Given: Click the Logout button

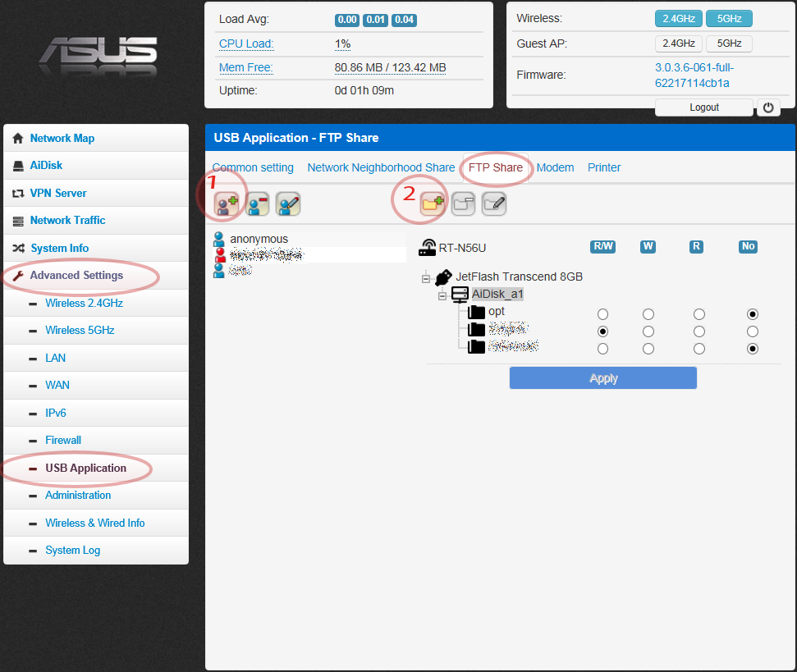Looking at the screenshot, I should 703,107.
